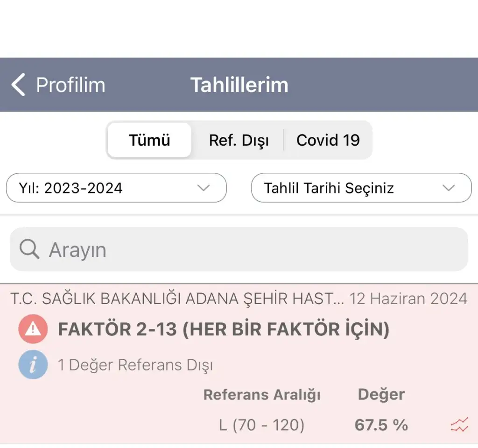Open the Covid 19 tab
This screenshot has width=478, height=448.
pyautogui.click(x=328, y=140)
